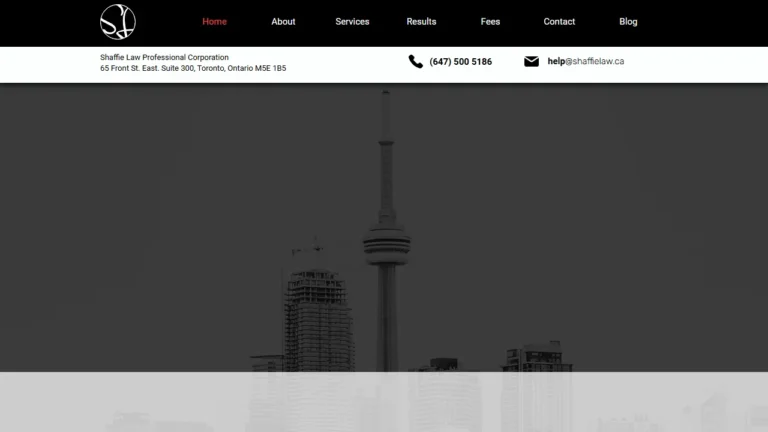Open the Home menu item
This screenshot has height=432, width=768.
pyautogui.click(x=215, y=22)
